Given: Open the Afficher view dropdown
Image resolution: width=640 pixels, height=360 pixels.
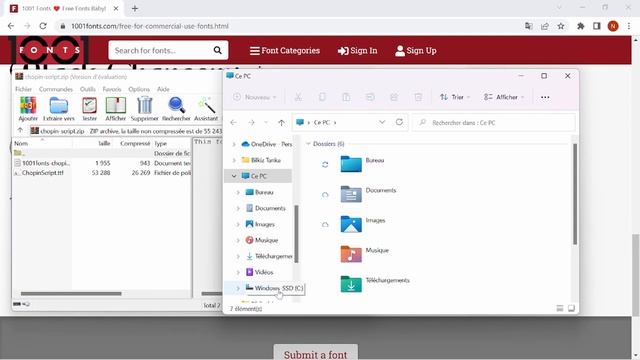Looking at the screenshot, I should (x=504, y=97).
